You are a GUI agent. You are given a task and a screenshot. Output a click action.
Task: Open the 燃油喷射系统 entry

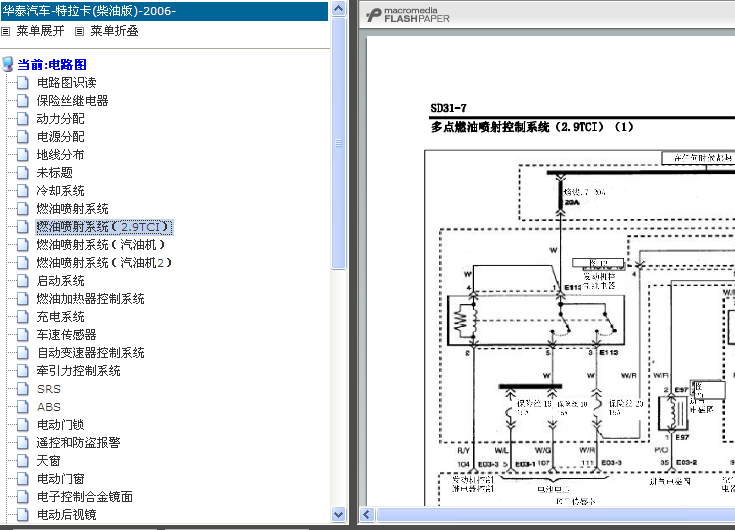tap(72, 209)
